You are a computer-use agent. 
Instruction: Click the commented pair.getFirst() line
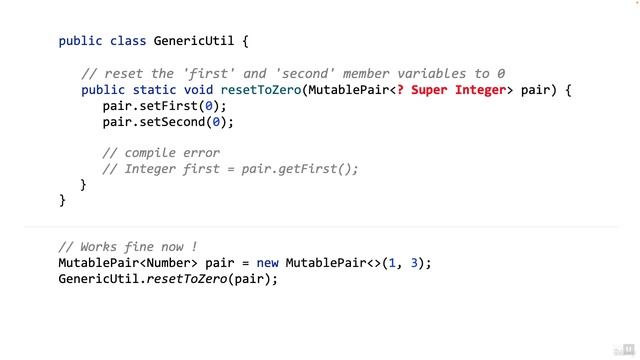pyautogui.click(x=230, y=169)
